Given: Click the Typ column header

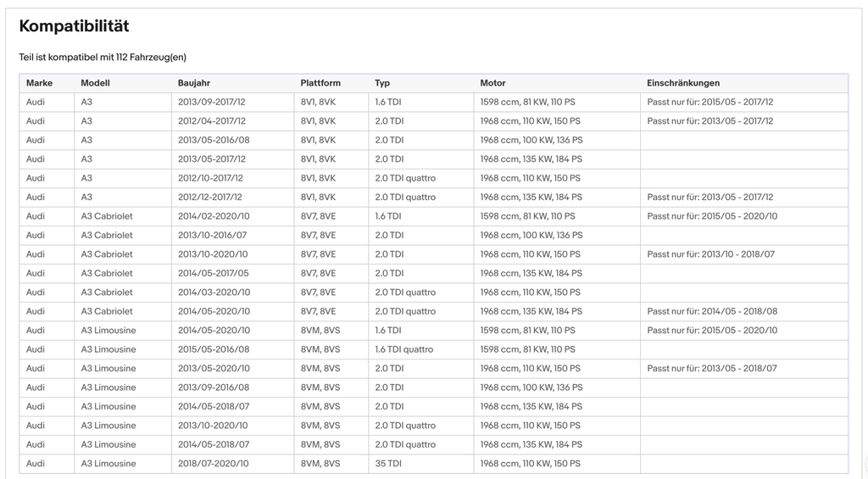Looking at the screenshot, I should tap(382, 83).
